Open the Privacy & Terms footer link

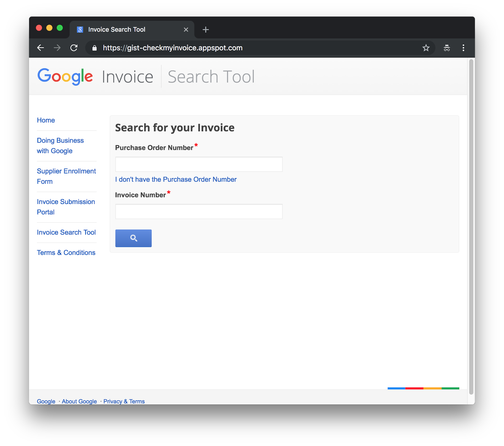124,401
